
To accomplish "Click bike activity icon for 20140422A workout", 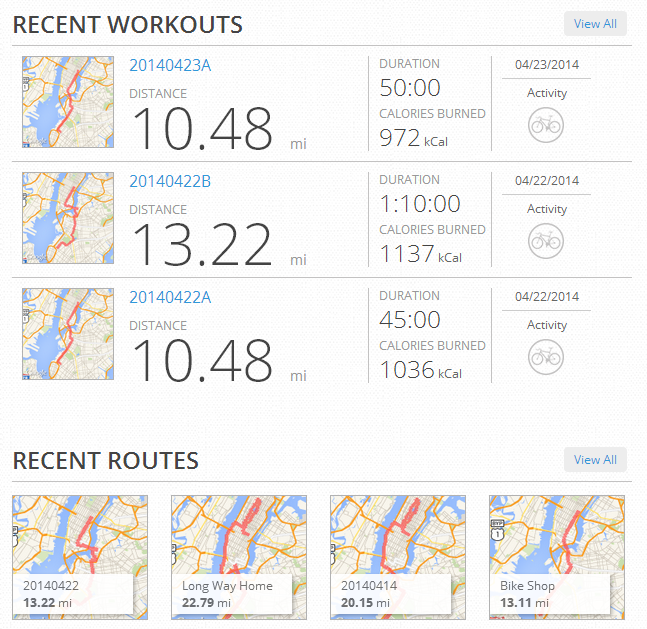I will (x=546, y=357).
